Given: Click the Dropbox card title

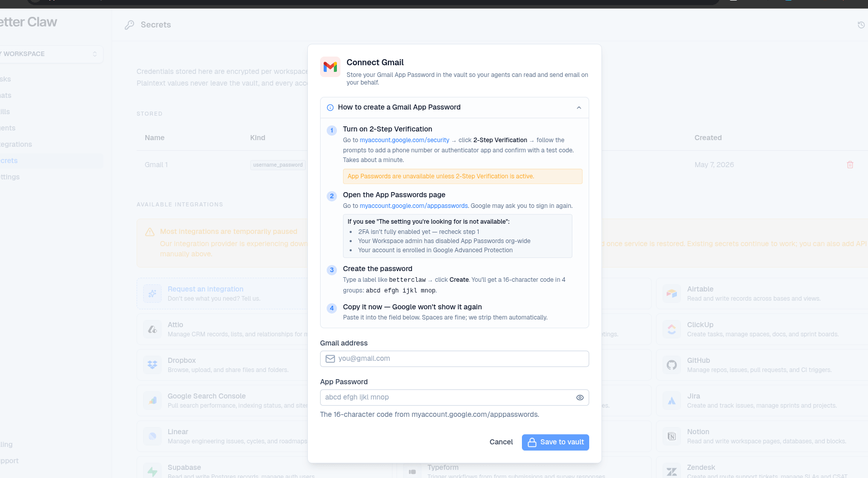Looking at the screenshot, I should [181, 360].
